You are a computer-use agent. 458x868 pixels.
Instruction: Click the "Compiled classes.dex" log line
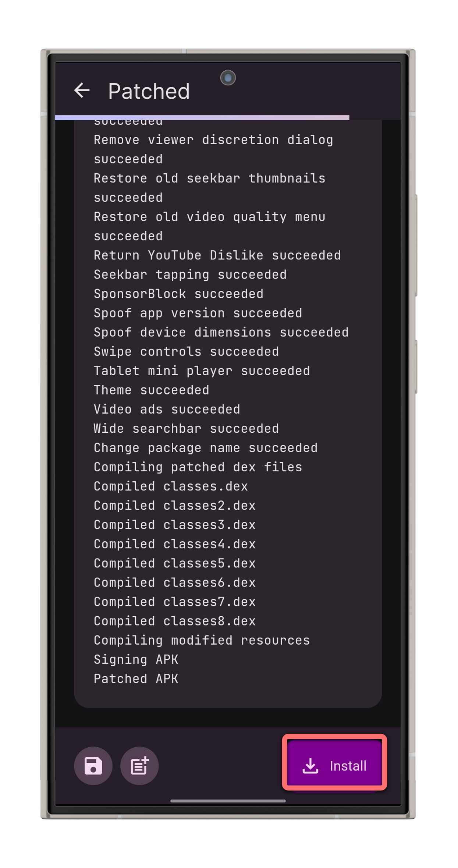[171, 486]
